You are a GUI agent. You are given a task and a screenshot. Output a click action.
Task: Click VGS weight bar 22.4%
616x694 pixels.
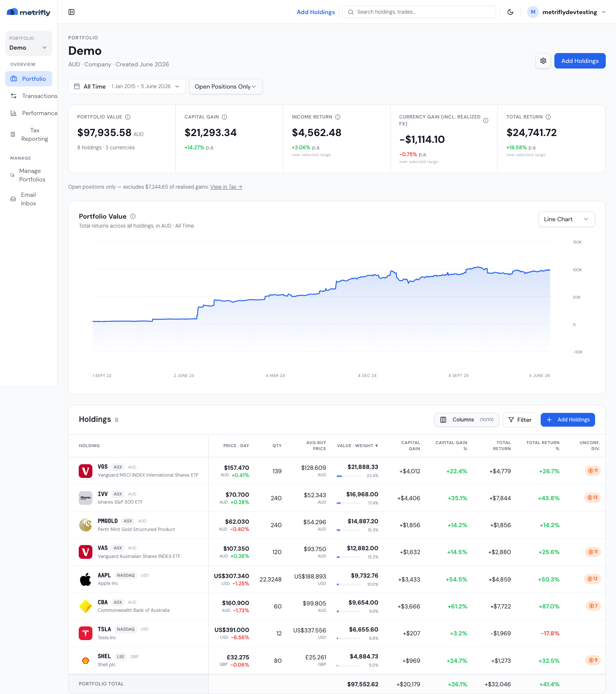point(348,476)
